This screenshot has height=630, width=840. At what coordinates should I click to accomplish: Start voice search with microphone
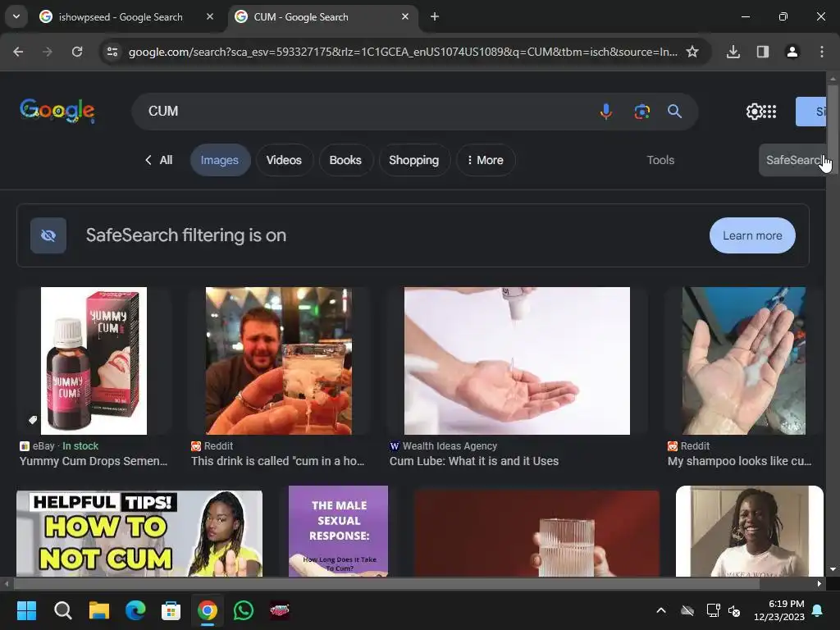coord(606,112)
